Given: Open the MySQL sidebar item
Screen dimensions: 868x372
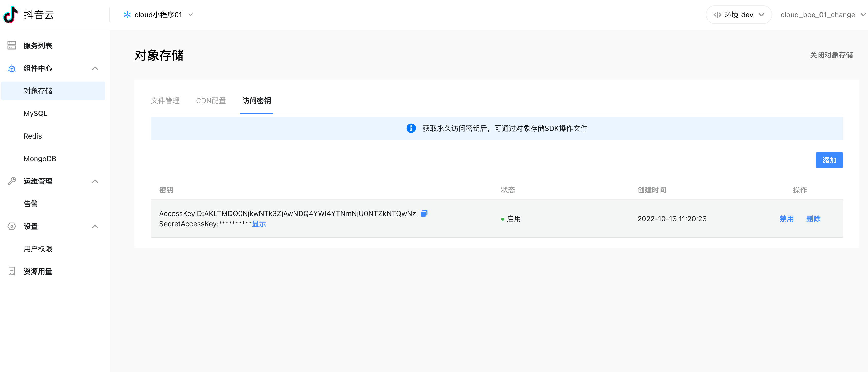Looking at the screenshot, I should pos(35,114).
